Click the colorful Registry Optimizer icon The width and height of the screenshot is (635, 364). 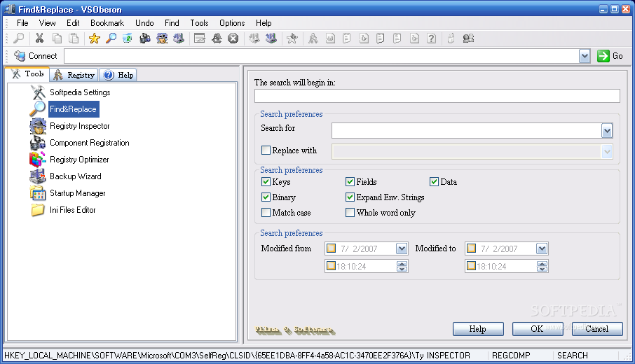[38, 160]
